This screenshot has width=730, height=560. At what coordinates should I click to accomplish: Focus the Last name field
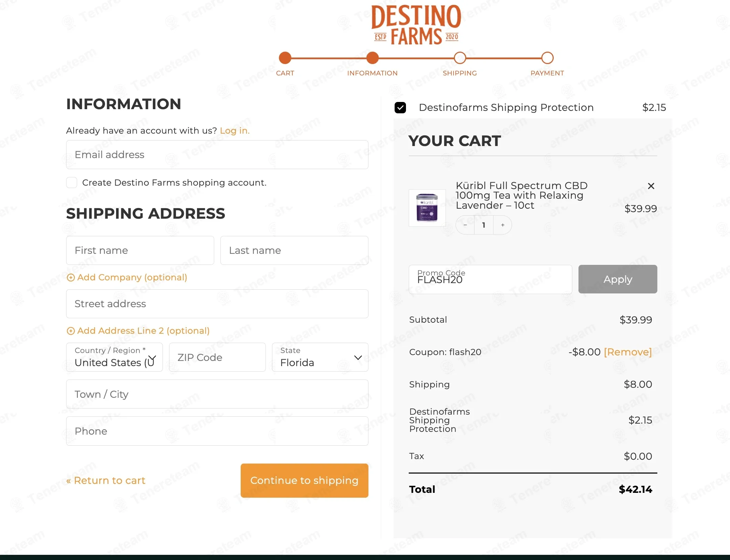tap(294, 250)
